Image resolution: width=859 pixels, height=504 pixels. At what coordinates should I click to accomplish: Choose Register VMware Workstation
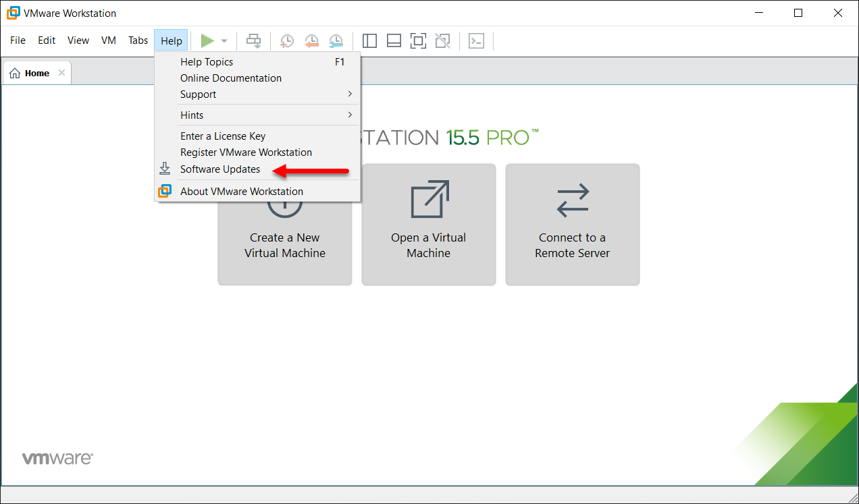[257, 152]
